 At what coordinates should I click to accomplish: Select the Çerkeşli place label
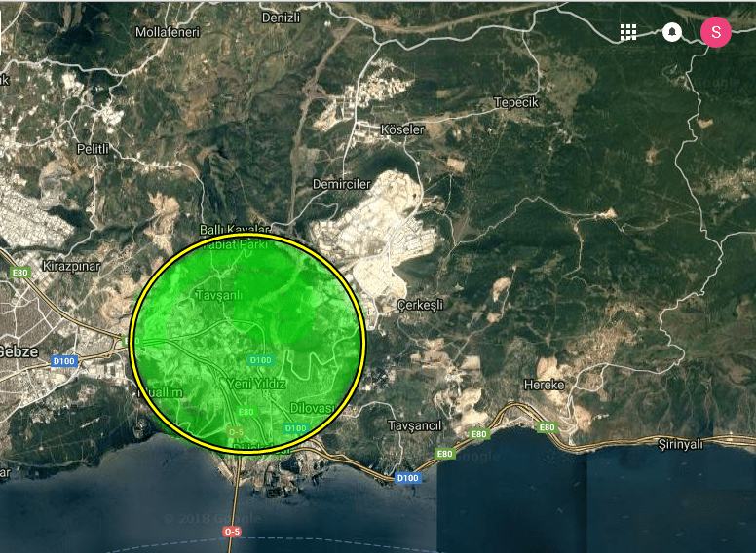pyautogui.click(x=420, y=305)
